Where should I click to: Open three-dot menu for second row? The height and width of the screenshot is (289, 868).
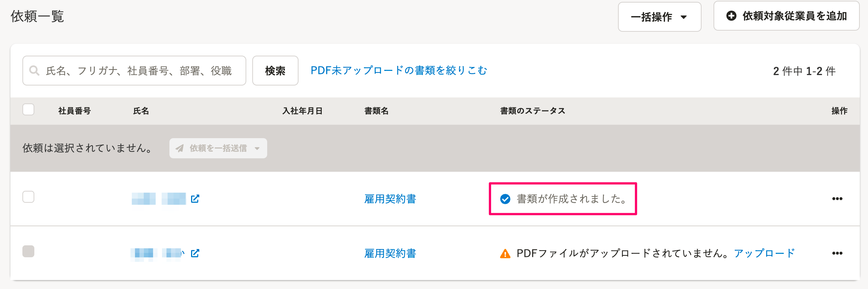point(837,253)
